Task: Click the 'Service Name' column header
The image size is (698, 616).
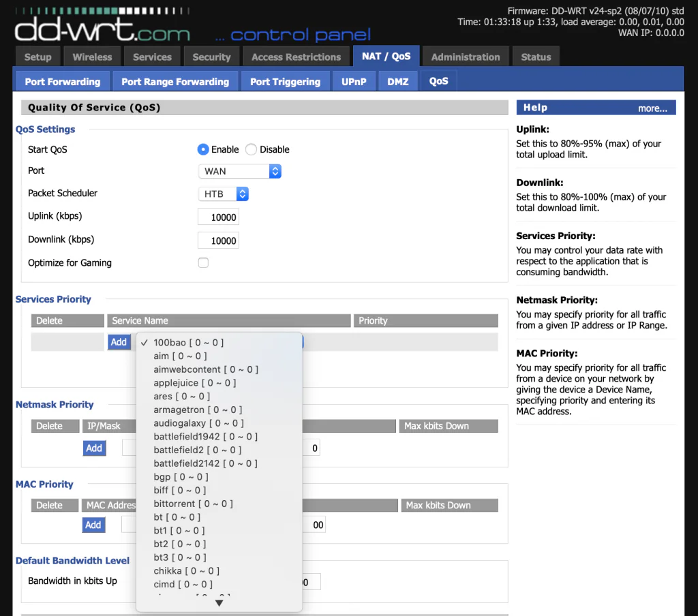Action: point(229,320)
